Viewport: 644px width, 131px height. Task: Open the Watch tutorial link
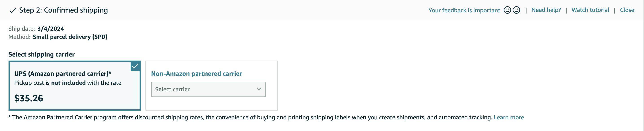click(x=590, y=10)
